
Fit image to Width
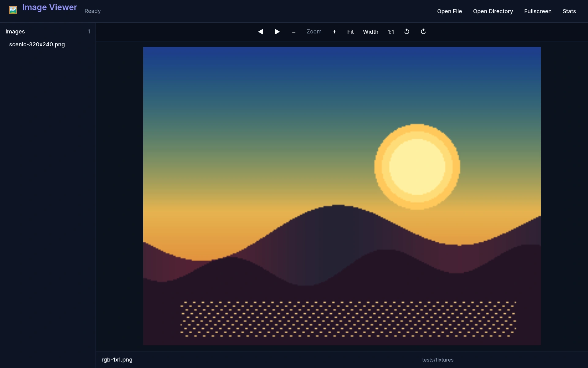pyautogui.click(x=371, y=32)
